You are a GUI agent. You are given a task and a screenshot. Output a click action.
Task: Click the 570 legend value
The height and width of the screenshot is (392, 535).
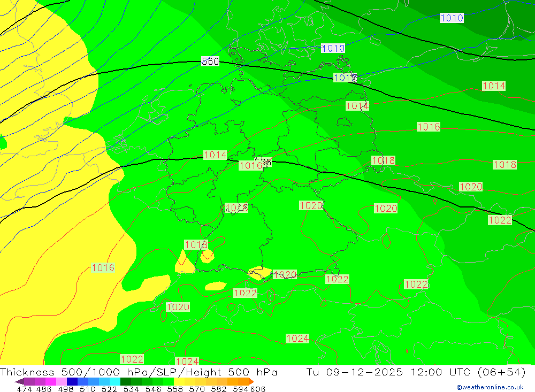(196, 389)
